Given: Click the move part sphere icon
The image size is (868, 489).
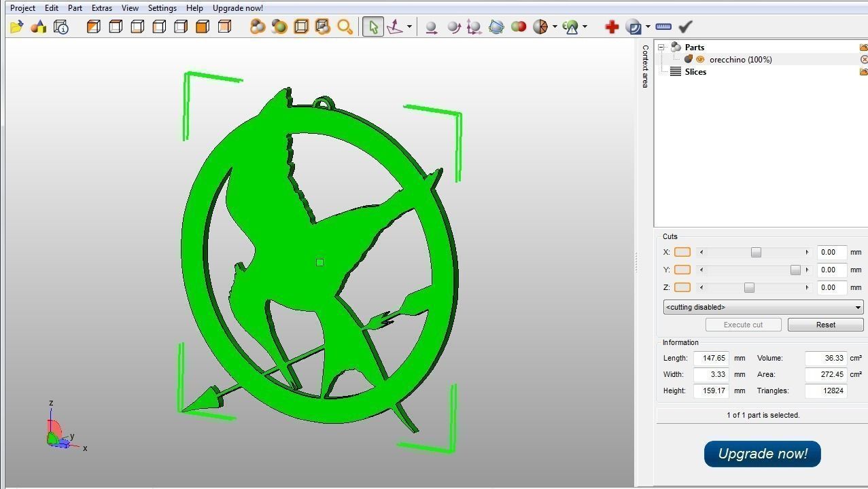Looking at the screenshot, I should pos(431,26).
